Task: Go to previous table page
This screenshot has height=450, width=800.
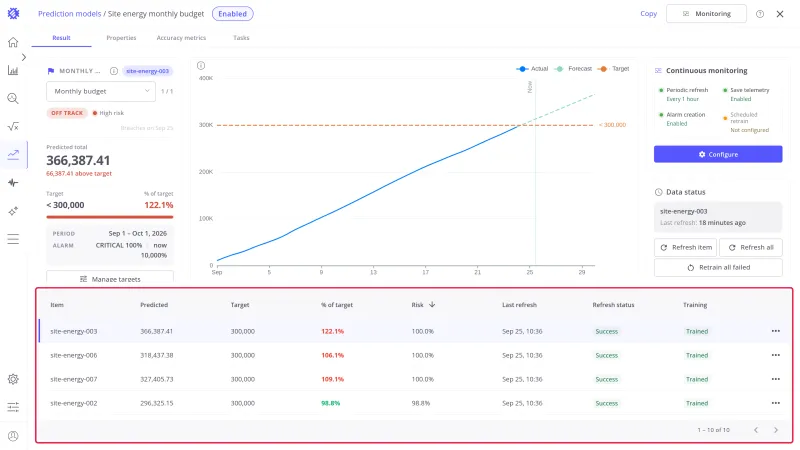Action: [x=756, y=430]
